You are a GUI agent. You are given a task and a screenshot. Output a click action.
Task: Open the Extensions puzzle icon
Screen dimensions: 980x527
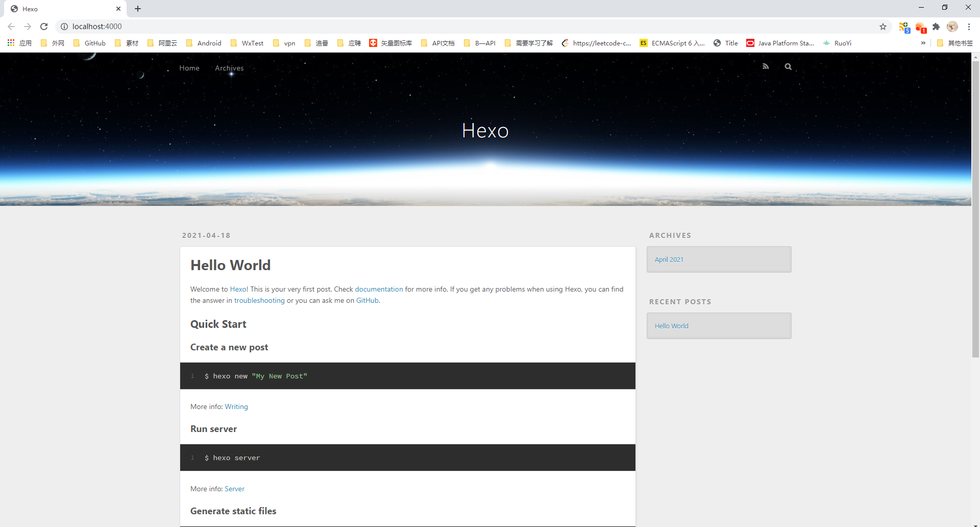pyautogui.click(x=936, y=27)
